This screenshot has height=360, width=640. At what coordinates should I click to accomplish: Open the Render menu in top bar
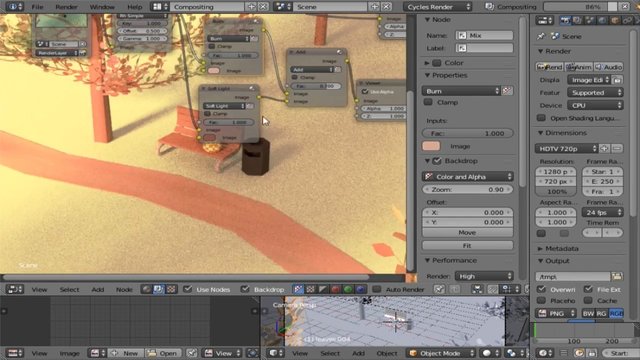[66, 7]
